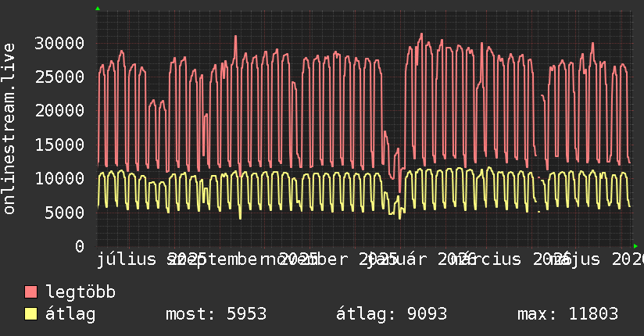This screenshot has width=644, height=336.
Task: Click the 15000 y-axis label
Action: click(x=59, y=145)
